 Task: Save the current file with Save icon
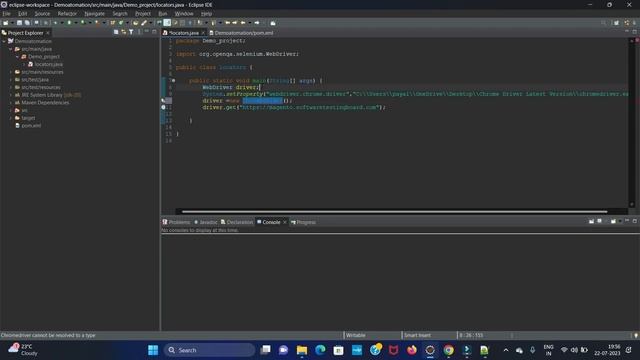[19, 23]
